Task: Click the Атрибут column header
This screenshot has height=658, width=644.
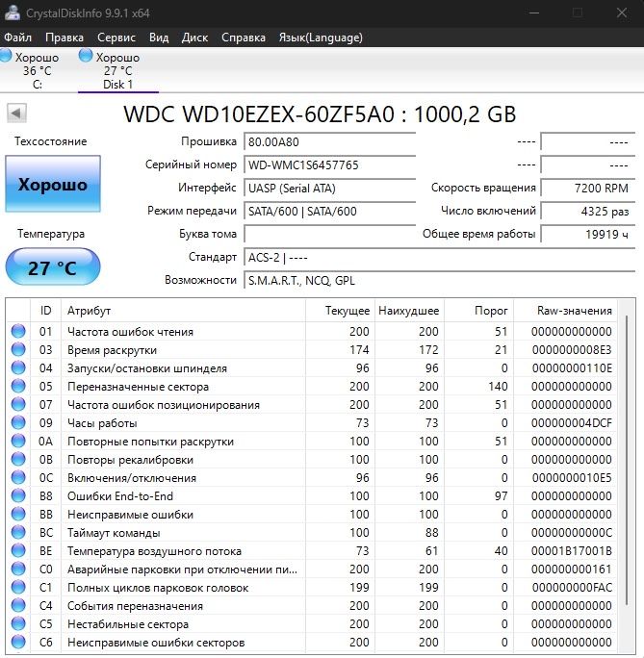Action: click(x=184, y=311)
